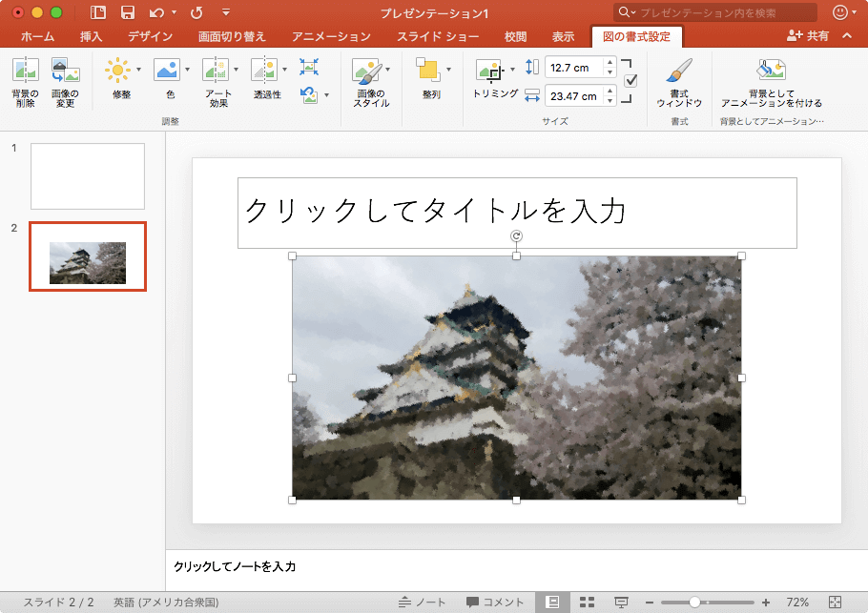Open the Art Effects (アート効果) tool
The image size is (868, 613).
coord(217,72)
